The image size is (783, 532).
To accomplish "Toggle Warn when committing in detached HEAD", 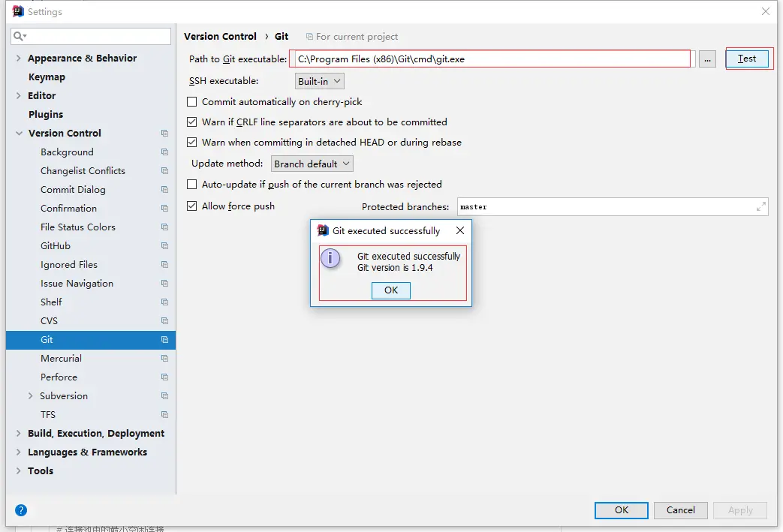I will (x=191, y=143).
